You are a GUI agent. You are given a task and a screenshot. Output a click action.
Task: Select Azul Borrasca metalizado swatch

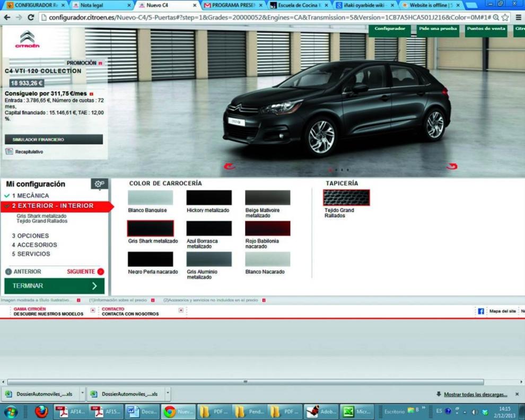click(x=209, y=229)
